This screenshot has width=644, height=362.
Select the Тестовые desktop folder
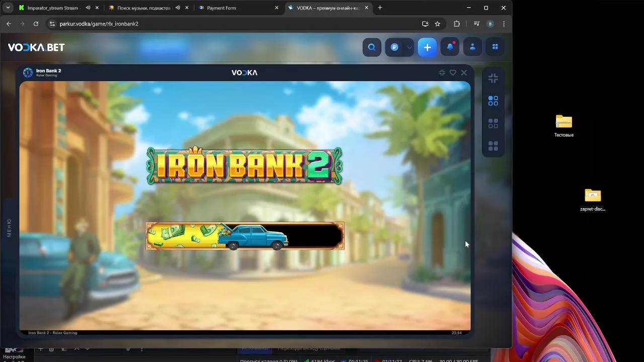point(564,126)
